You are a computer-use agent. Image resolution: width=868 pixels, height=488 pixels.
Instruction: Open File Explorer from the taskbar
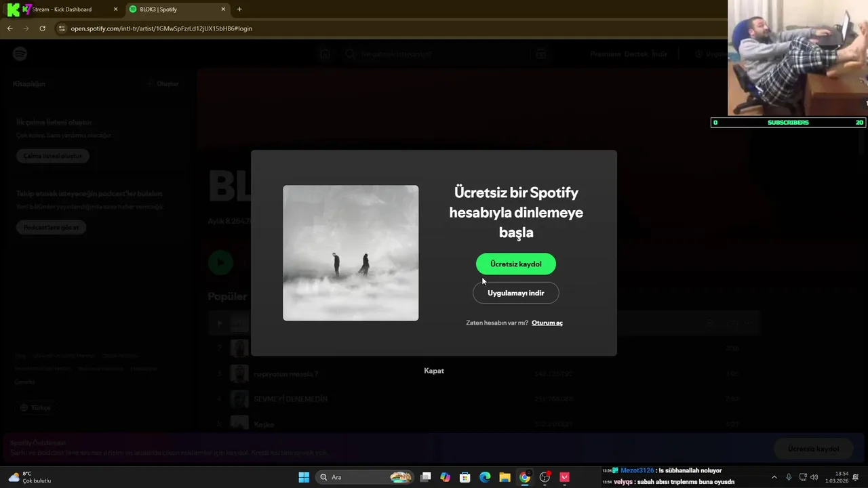(505, 477)
